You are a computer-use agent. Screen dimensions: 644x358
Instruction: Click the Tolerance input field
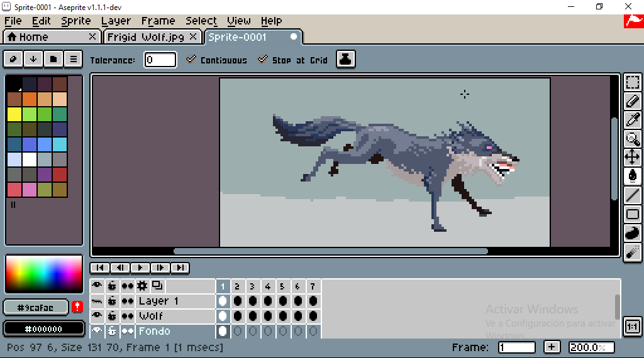[160, 60]
